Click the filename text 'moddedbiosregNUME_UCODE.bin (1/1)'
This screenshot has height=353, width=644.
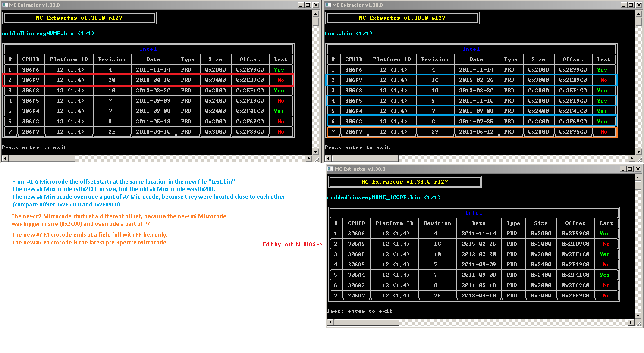point(384,197)
